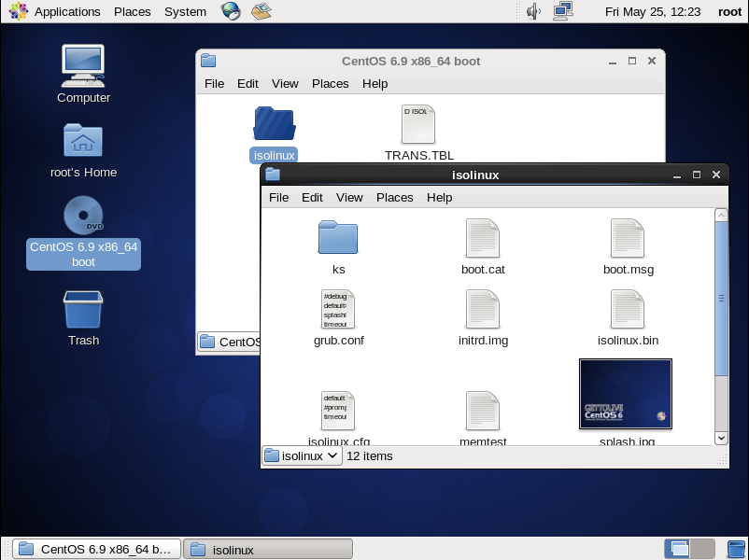Switch to isolinux taskbar button
The width and height of the screenshot is (749, 560).
point(268,549)
